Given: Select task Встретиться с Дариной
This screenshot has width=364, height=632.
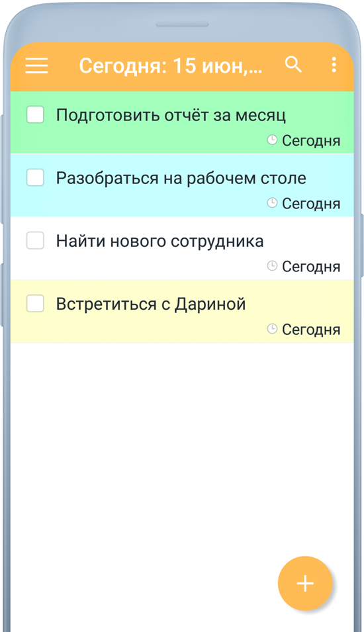Looking at the screenshot, I should (x=151, y=304).
